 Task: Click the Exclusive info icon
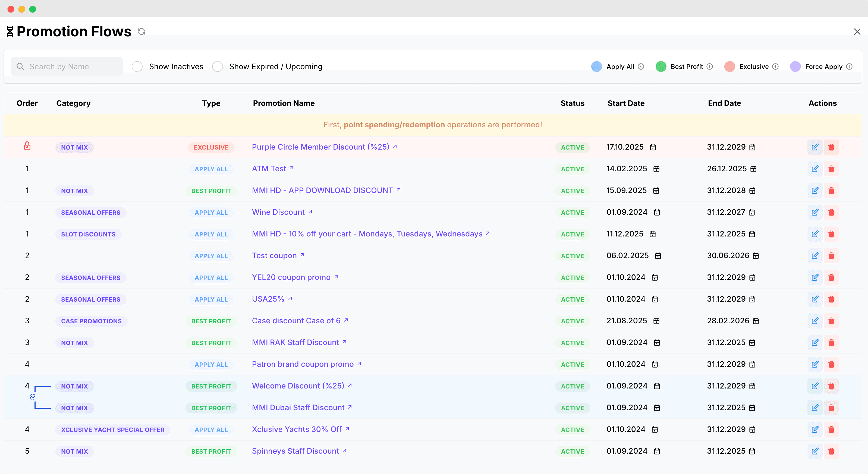tap(776, 66)
